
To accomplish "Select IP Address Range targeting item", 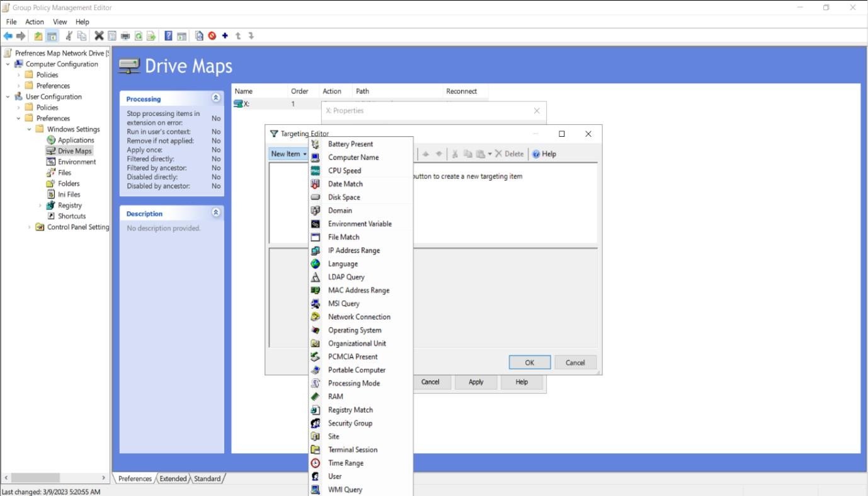I will (361, 250).
